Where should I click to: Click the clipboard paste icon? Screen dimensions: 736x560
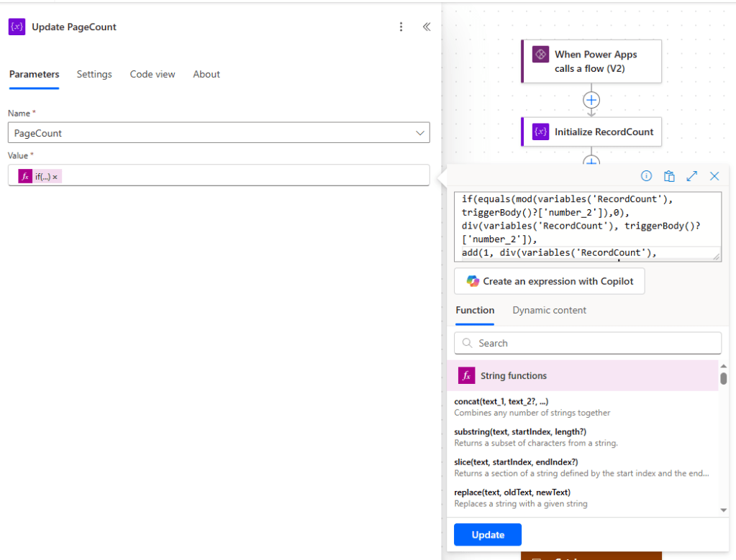(669, 176)
